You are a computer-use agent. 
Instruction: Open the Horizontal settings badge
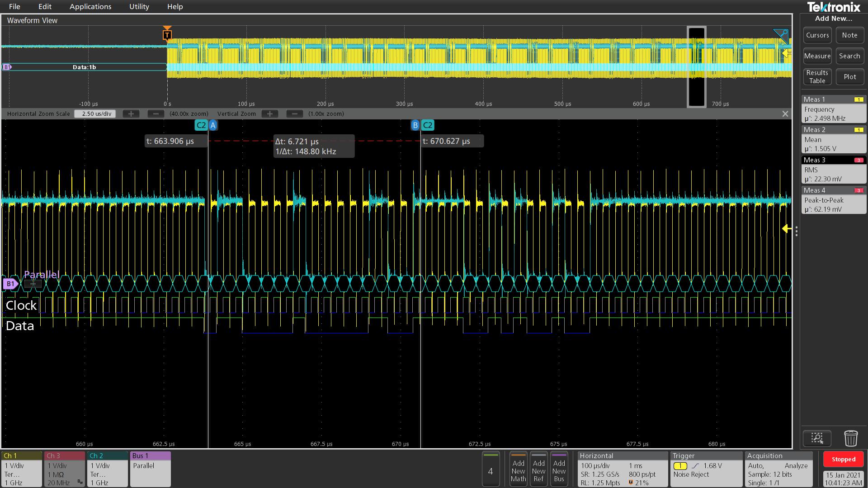click(x=622, y=469)
